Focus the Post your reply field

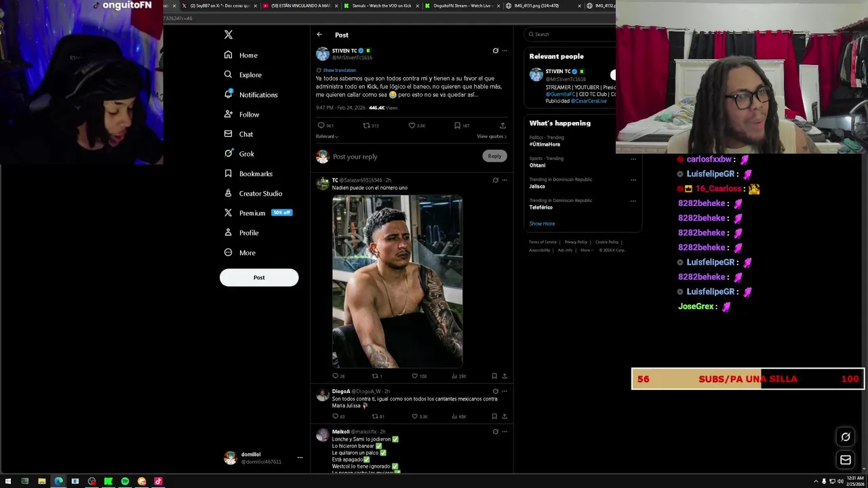pos(406,157)
